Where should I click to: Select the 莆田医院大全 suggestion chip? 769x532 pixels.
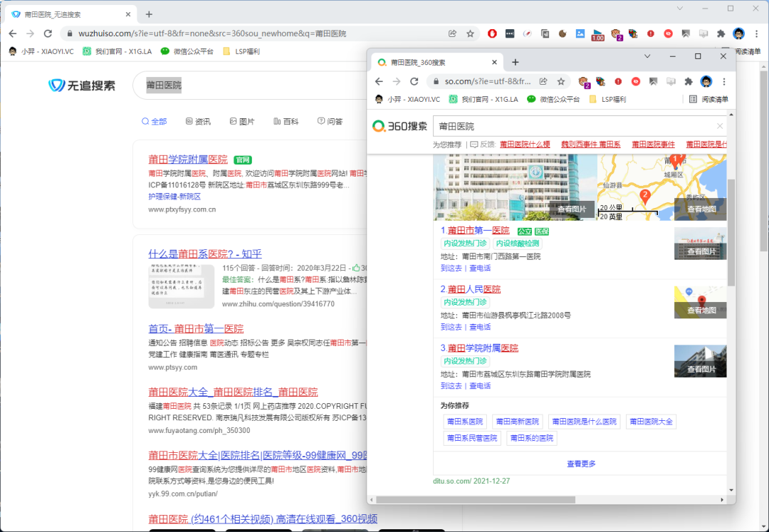point(651,422)
